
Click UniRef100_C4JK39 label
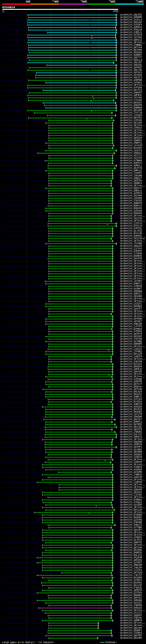pyautogui.click(x=131, y=146)
